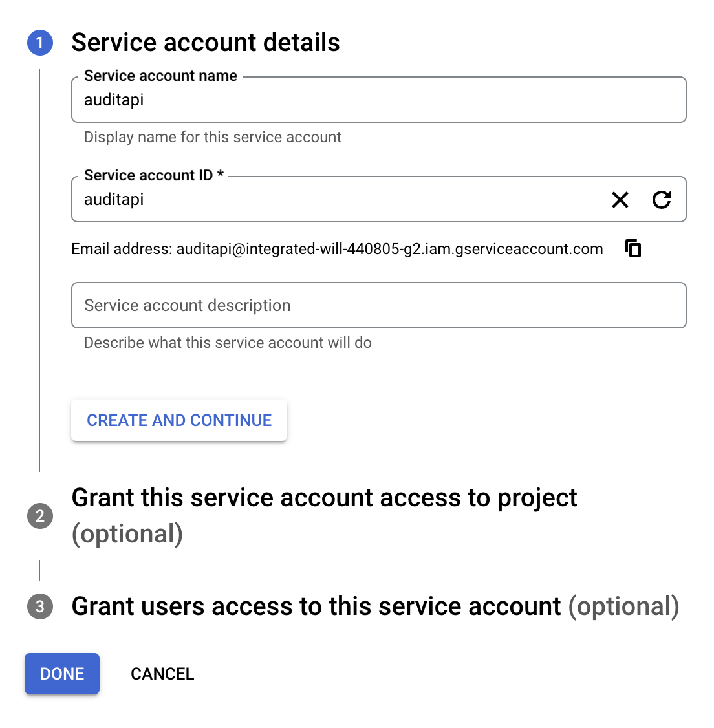Select the auditapi text in the ID field

point(114,199)
